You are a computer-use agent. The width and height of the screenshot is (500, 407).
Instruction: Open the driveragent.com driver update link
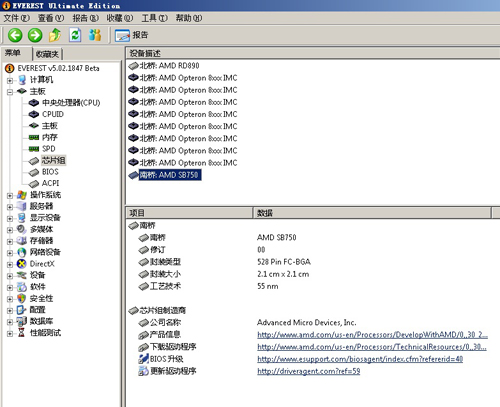point(309,371)
